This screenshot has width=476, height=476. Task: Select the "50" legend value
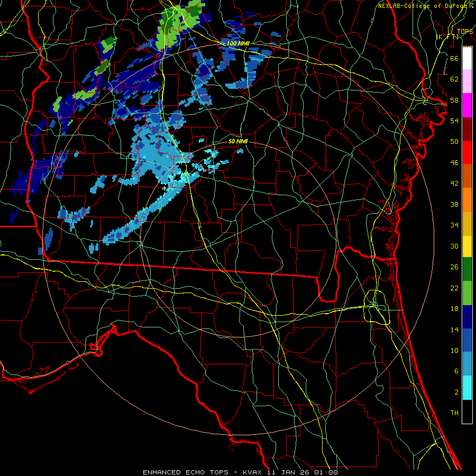(x=454, y=142)
